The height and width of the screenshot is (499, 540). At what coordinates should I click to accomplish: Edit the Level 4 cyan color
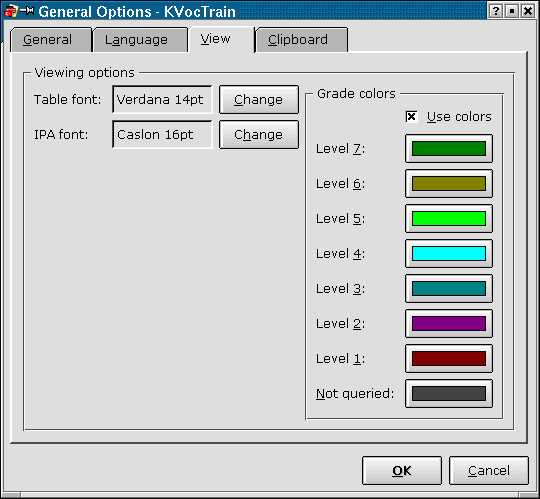click(449, 253)
